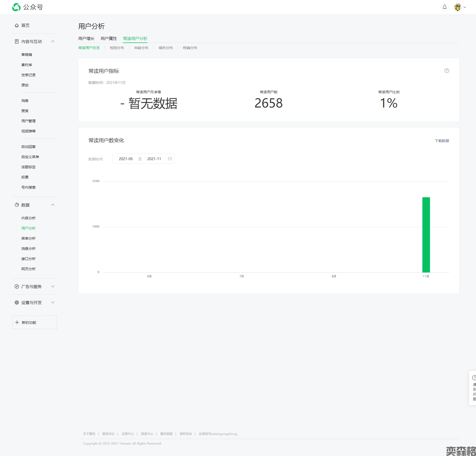Select the 性别分布 sub-tab
Screen dimensions: 476x456
pyautogui.click(x=117, y=48)
